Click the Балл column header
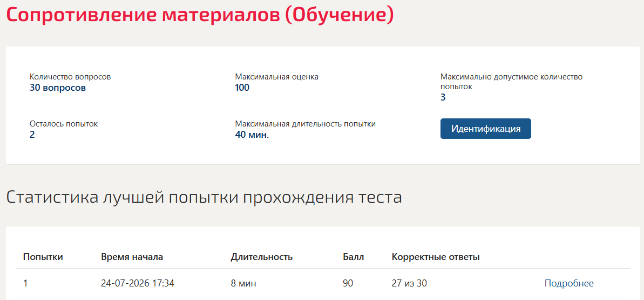Image resolution: width=644 pixels, height=300 pixels. coord(353,257)
